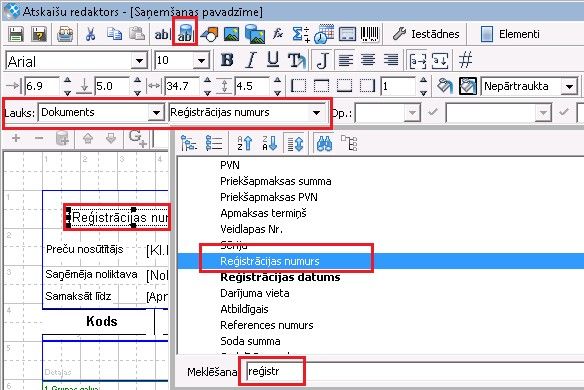Open the Lauks Dokuments dropdown
The image size is (584, 390).
(x=156, y=112)
